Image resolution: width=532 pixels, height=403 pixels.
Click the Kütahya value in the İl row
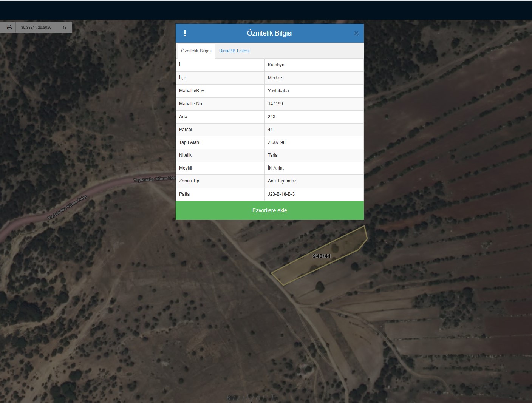click(x=276, y=65)
